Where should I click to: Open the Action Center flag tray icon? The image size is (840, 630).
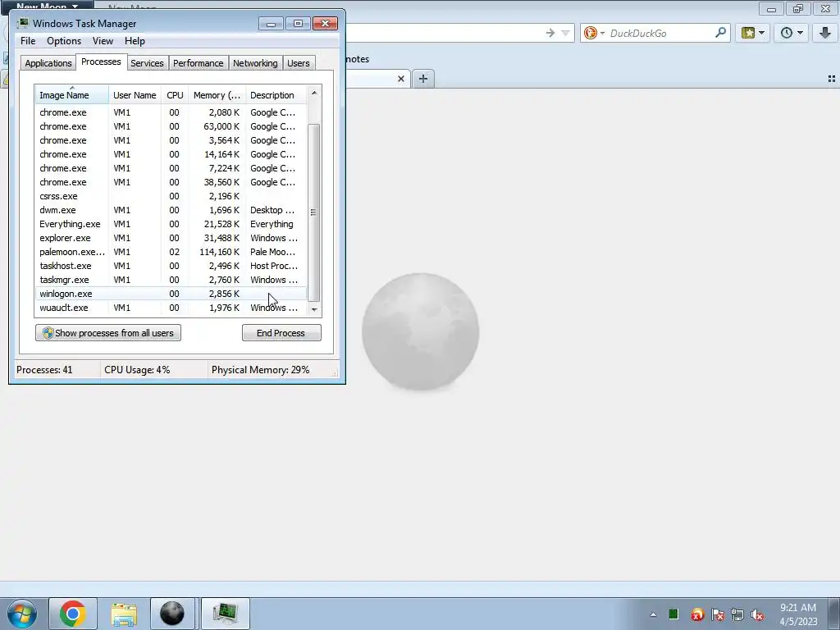pyautogui.click(x=718, y=614)
